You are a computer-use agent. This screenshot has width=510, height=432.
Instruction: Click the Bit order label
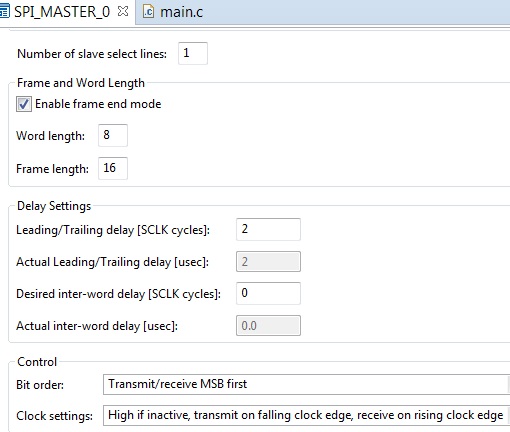[40, 385]
